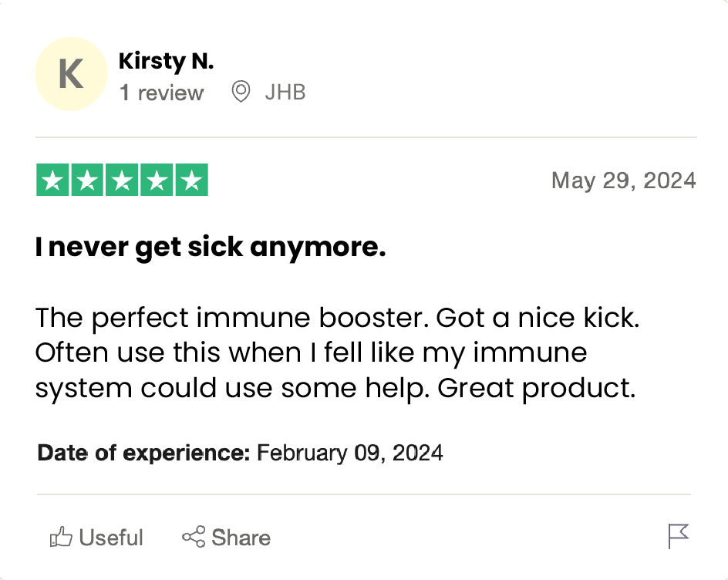This screenshot has height=580, width=728.
Task: Click the review body text paragraph
Action: pos(337,352)
